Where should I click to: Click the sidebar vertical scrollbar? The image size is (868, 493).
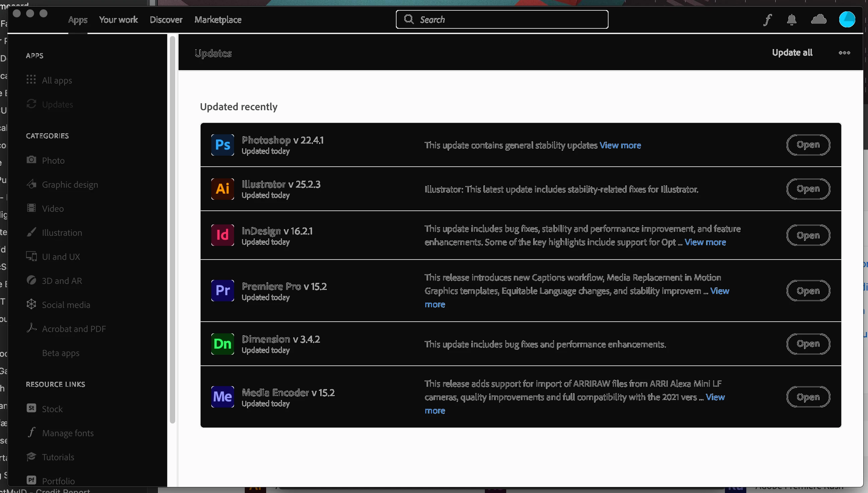172,230
